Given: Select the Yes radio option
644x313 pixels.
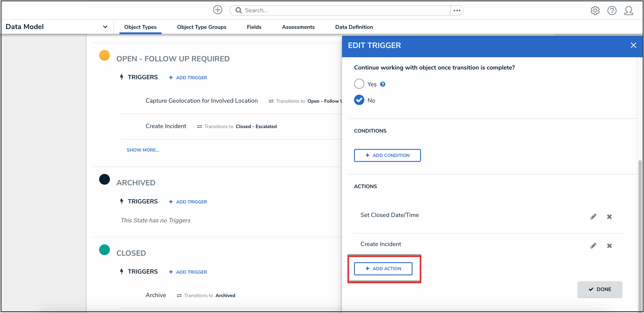Looking at the screenshot, I should [x=359, y=84].
